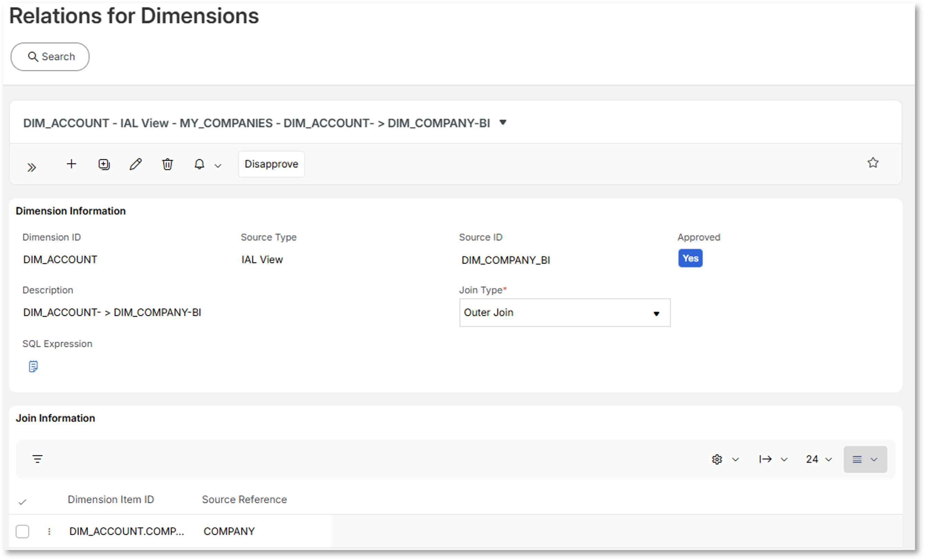Screen dimensions: 925x560
Task: Expand the layout view dropdown chevron
Action: click(x=874, y=459)
